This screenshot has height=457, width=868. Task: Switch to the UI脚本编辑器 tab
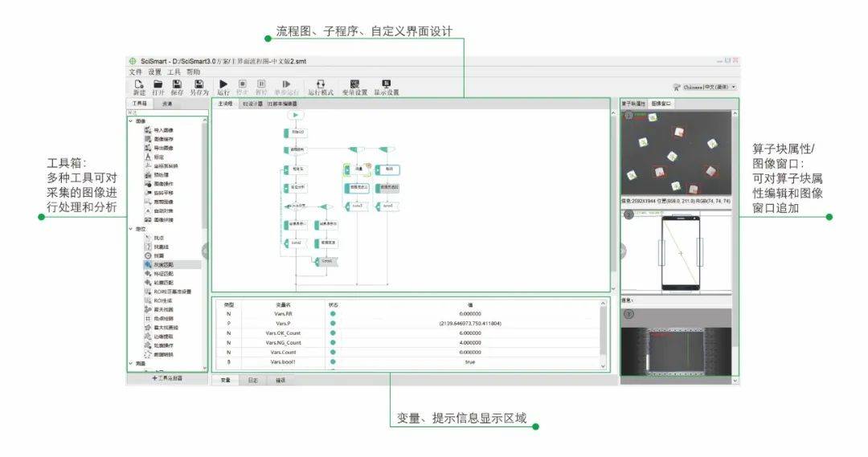click(x=282, y=104)
